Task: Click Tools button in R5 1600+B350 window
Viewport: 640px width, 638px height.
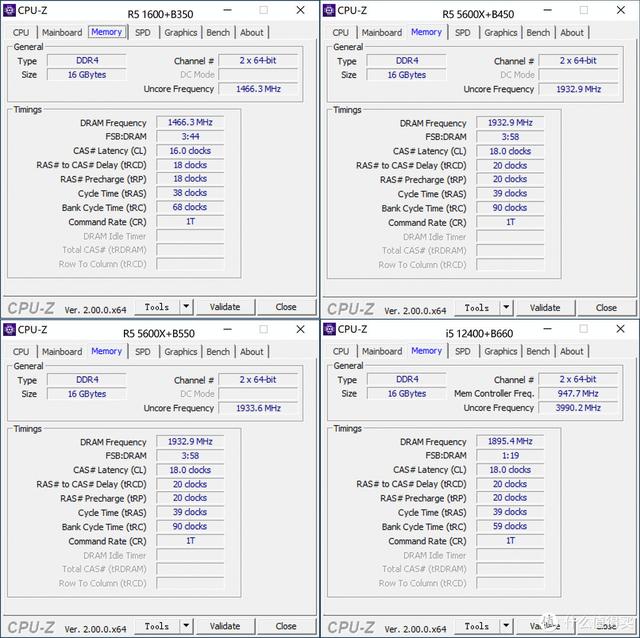Action: (x=157, y=307)
